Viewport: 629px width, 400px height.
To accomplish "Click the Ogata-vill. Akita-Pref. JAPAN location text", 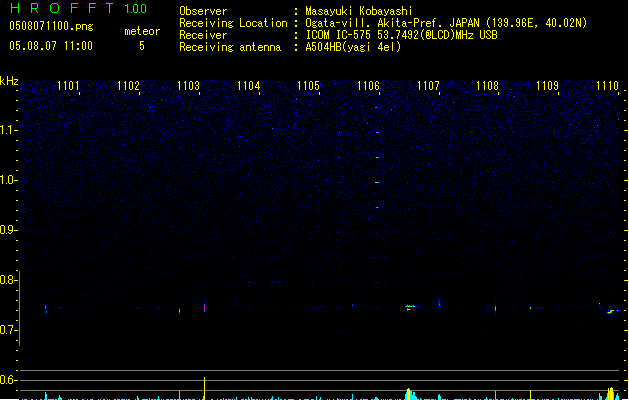I will [446, 23].
